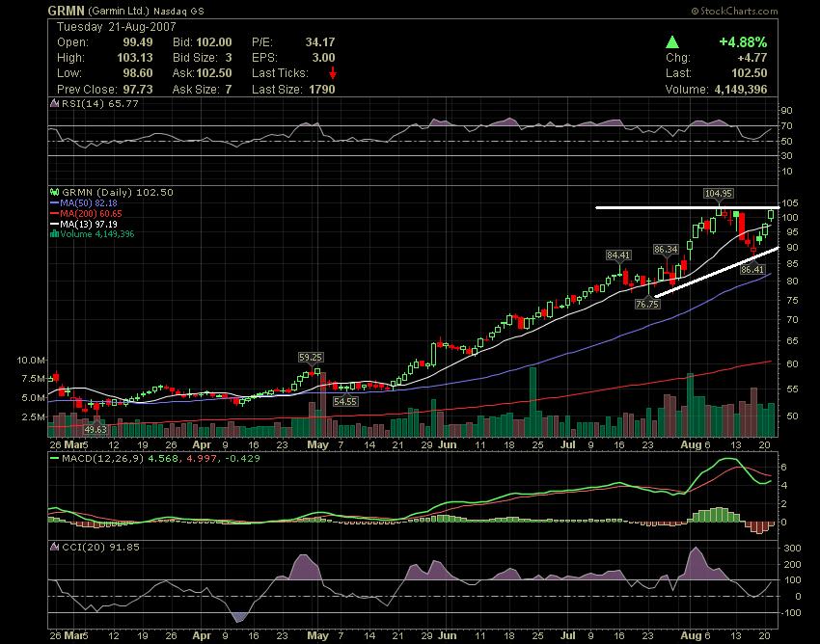The image size is (820, 644).
Task: Click the GRMN ticker symbol title
Action: 66,11
